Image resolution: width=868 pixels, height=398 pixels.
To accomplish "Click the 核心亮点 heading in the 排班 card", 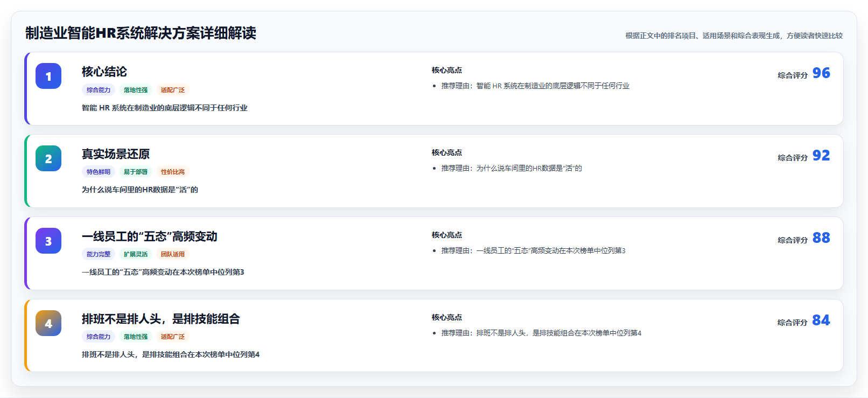I will (x=447, y=317).
